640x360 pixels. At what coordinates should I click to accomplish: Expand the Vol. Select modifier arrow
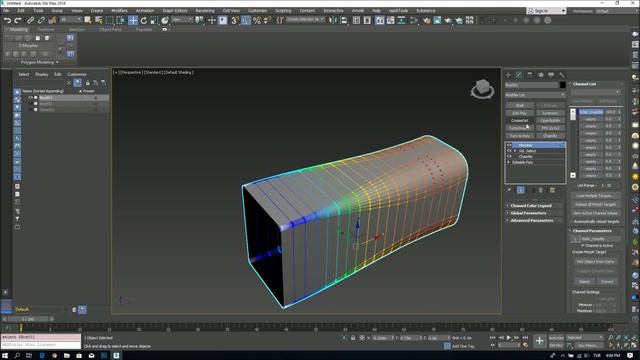click(x=515, y=151)
